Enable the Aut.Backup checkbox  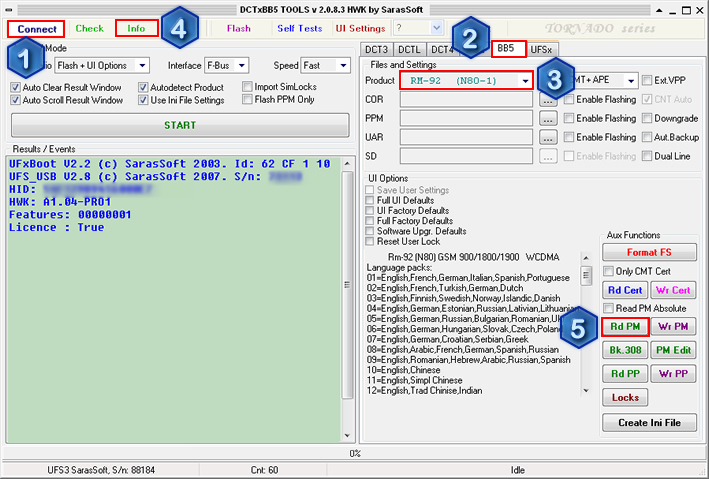[647, 137]
